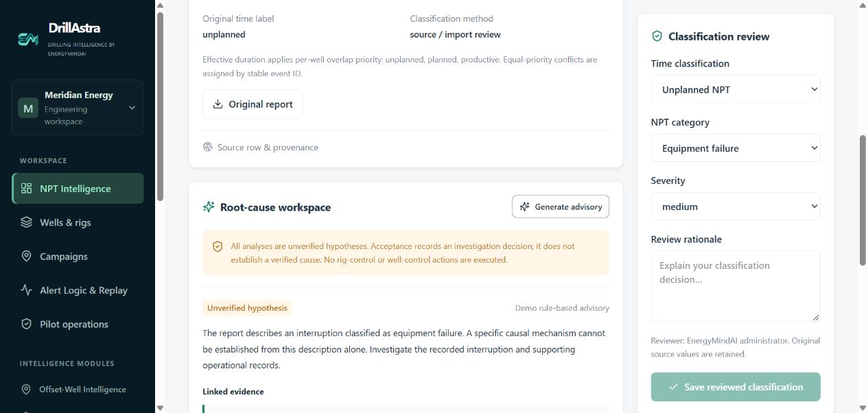868x413 pixels.
Task: Click the download icon on Original report
Action: (218, 104)
